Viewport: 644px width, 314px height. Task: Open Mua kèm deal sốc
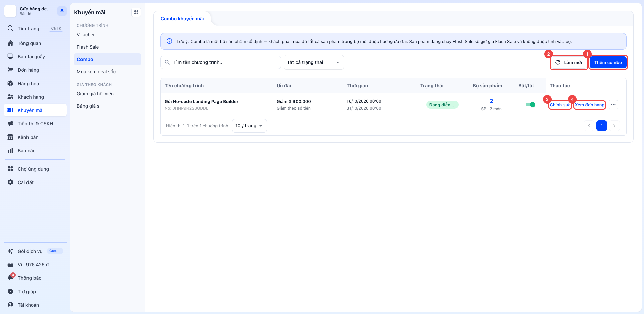click(107, 72)
